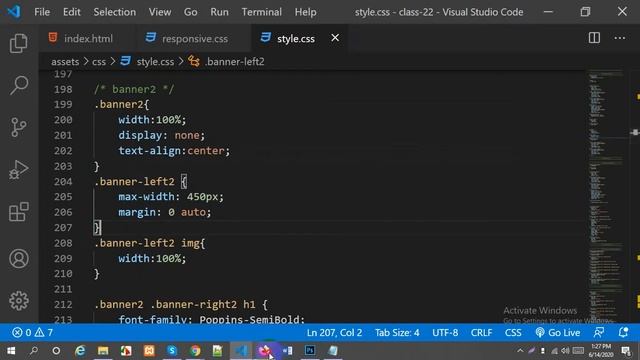The width and height of the screenshot is (640, 360).
Task: Open Windows taskbar search
Action: [34, 351]
